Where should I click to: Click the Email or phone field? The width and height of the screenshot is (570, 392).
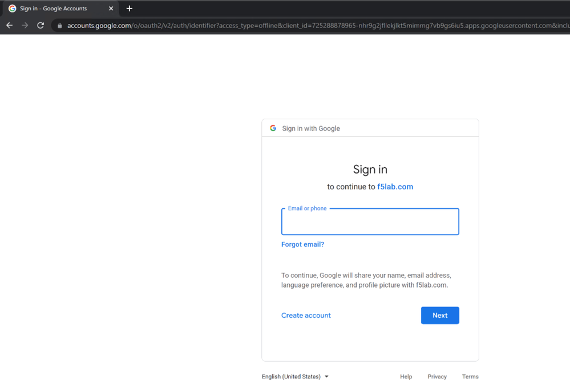click(x=370, y=221)
